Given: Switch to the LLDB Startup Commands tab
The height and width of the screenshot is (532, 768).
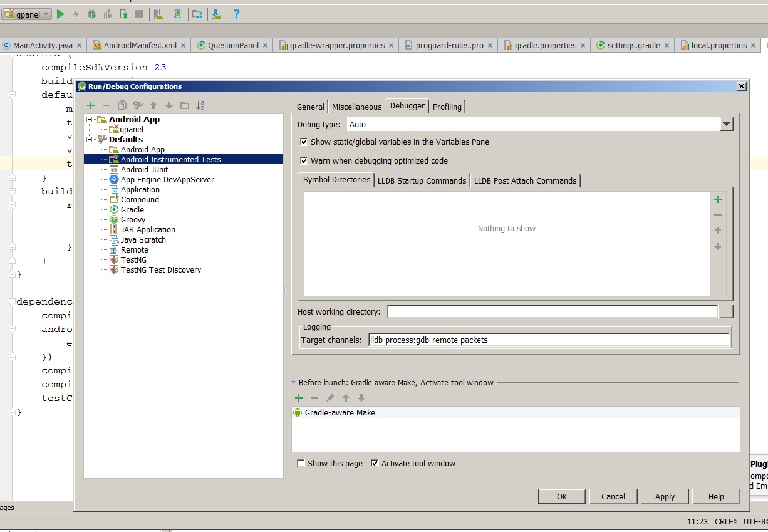Looking at the screenshot, I should point(422,180).
